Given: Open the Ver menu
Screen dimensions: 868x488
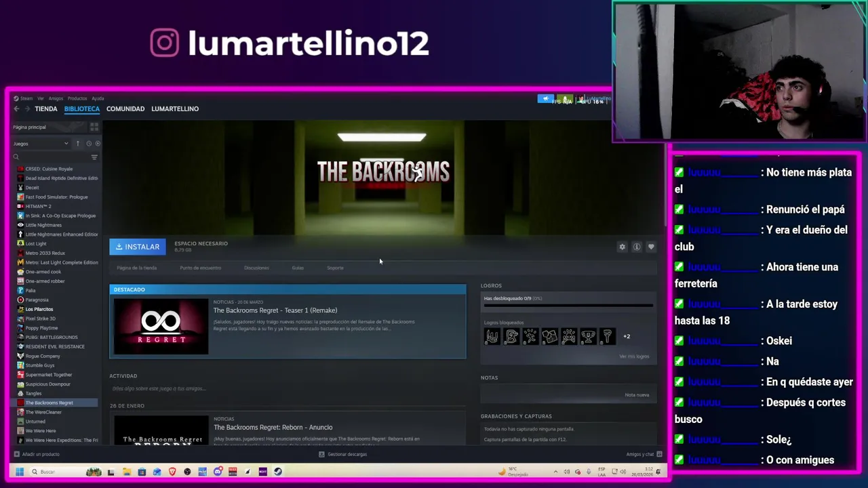Looking at the screenshot, I should 41,98.
